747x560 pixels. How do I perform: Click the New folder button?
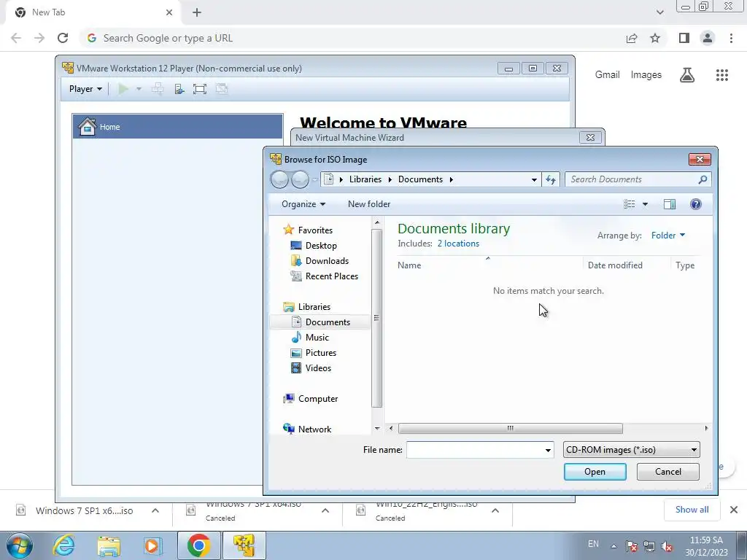click(369, 204)
